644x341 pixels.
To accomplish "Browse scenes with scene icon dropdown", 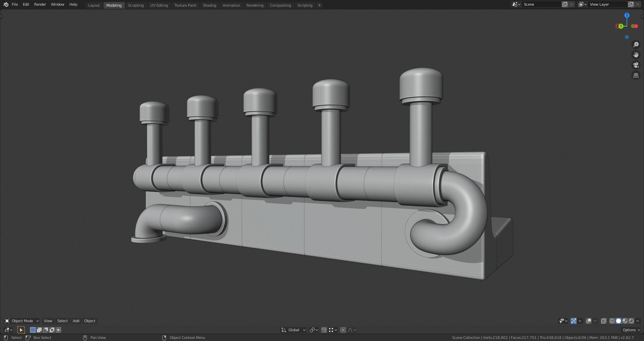I will (516, 4).
